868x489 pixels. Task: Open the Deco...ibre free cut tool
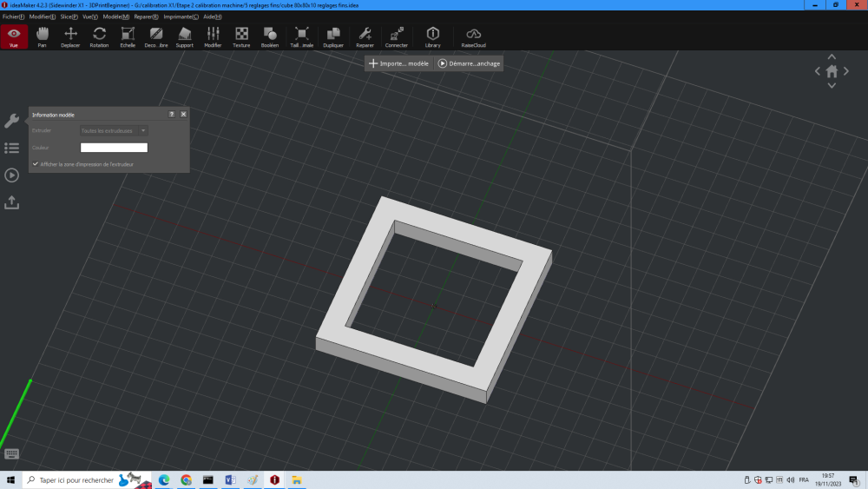coord(156,37)
